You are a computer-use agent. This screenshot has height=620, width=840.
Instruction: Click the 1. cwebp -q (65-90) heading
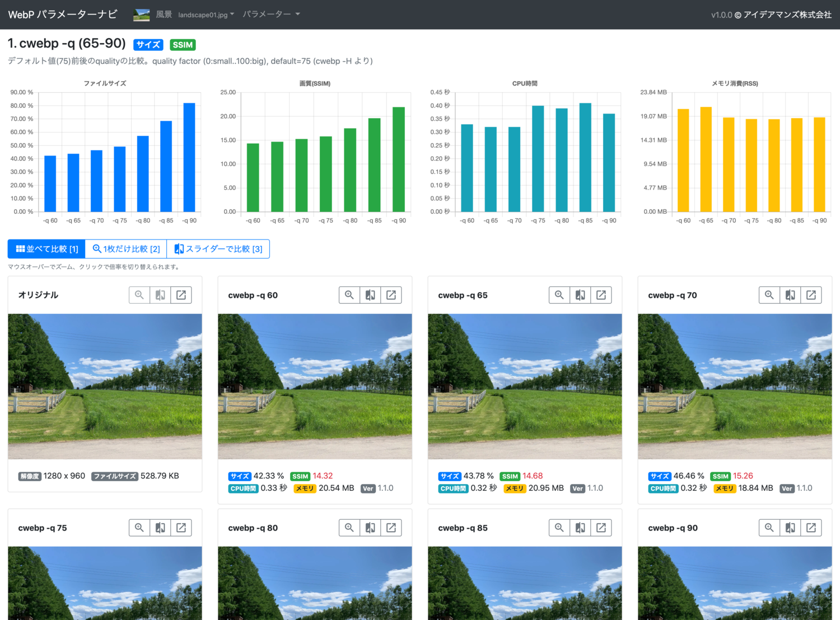[67, 44]
